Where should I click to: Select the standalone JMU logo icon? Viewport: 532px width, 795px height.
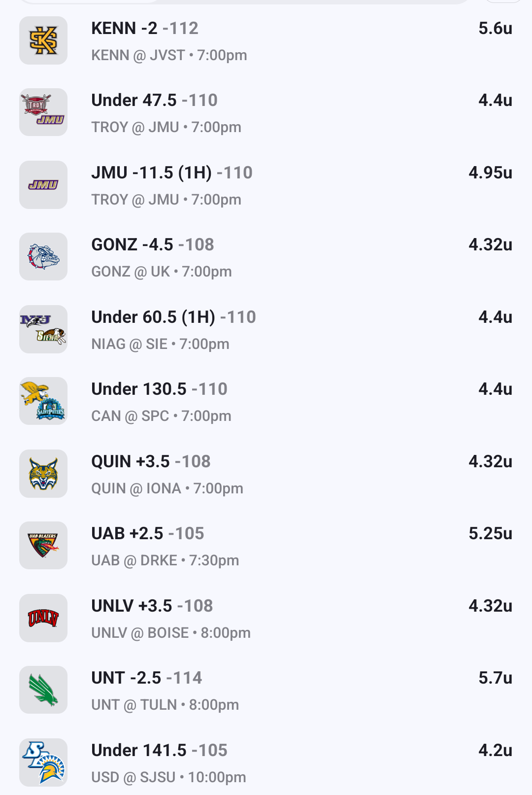pyautogui.click(x=43, y=185)
